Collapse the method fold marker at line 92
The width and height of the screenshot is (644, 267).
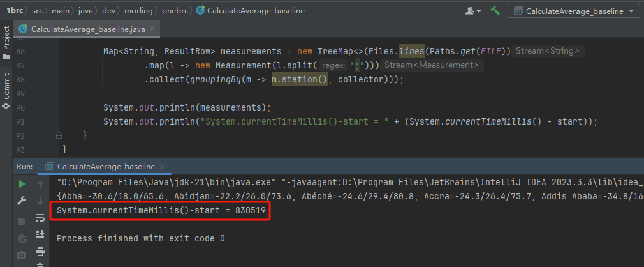click(x=59, y=135)
